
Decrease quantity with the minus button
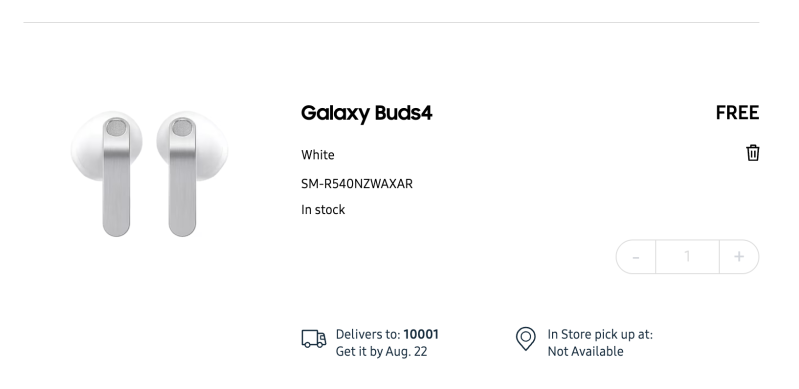pyautogui.click(x=636, y=257)
